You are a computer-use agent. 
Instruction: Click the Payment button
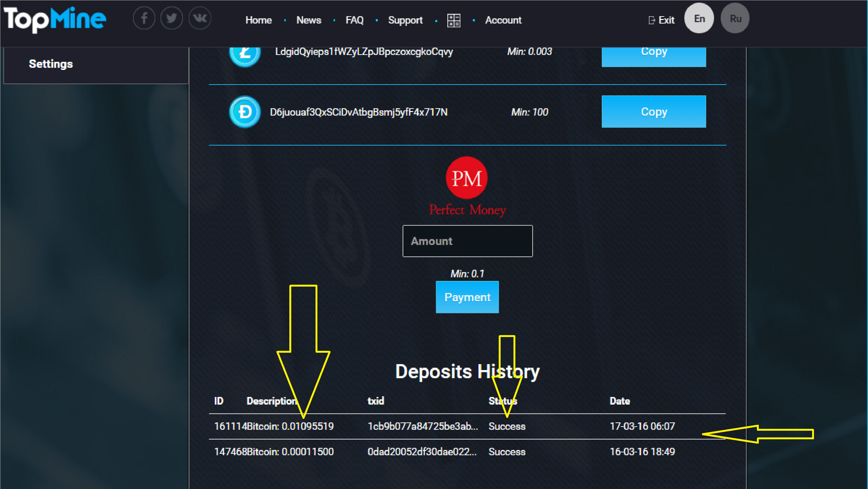pos(467,297)
